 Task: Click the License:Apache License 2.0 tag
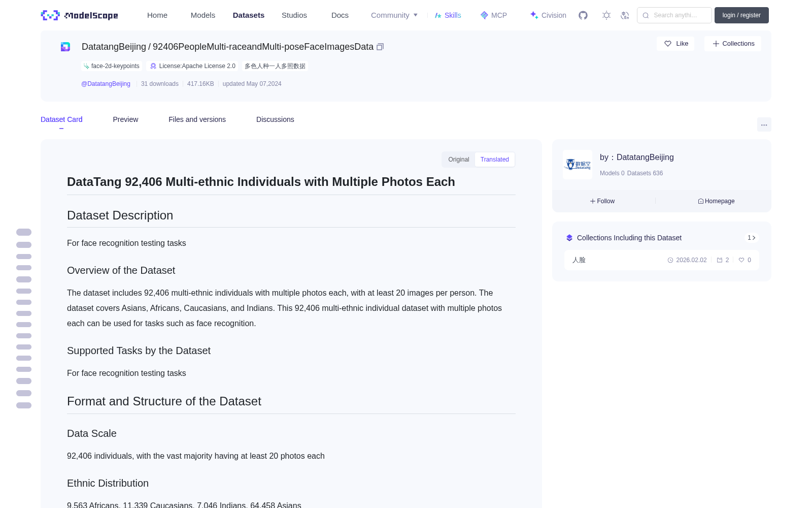[192, 66]
